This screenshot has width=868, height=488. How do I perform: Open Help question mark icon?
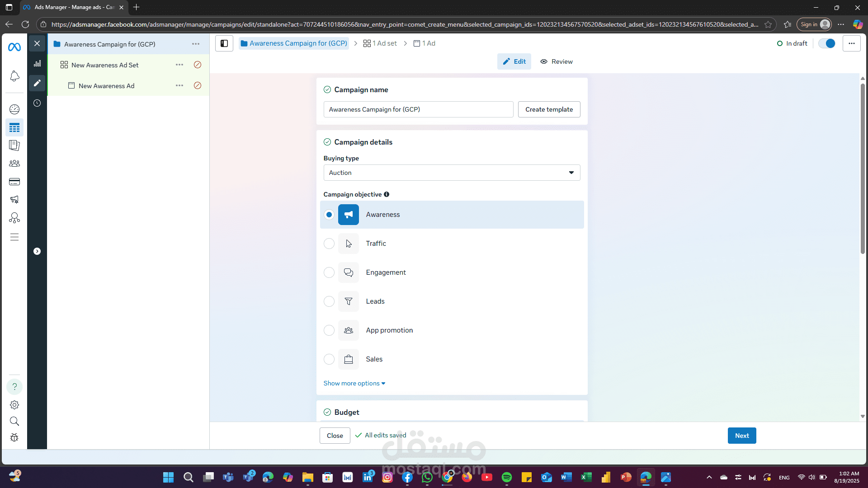(14, 387)
